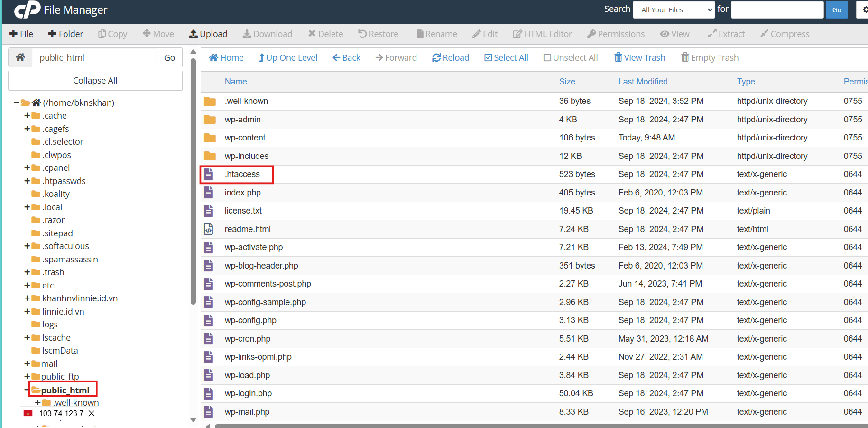
Task: Open the All Your Files search dropdown
Action: [x=674, y=10]
